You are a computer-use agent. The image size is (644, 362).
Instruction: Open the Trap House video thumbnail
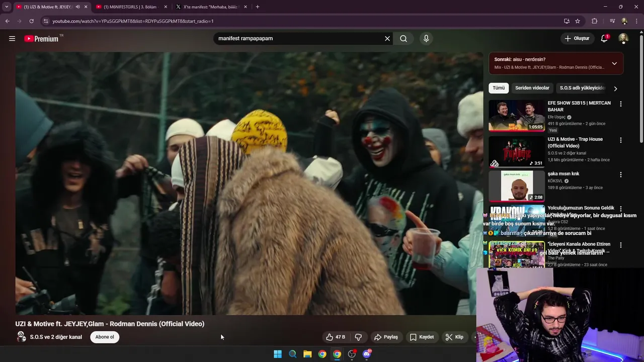click(517, 152)
